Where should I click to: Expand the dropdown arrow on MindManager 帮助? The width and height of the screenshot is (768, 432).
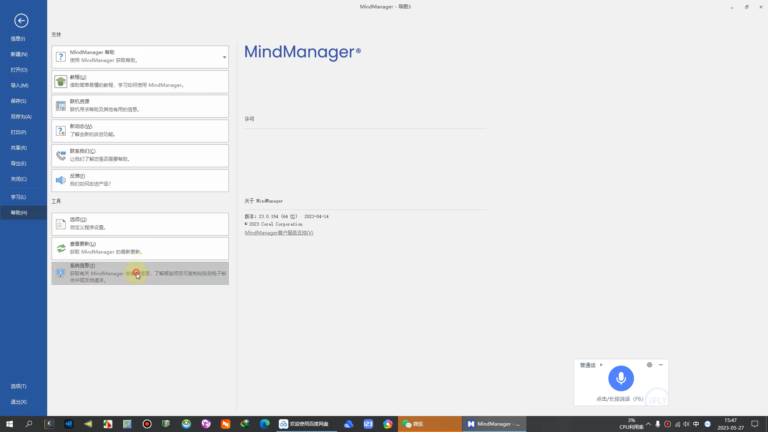(x=224, y=57)
